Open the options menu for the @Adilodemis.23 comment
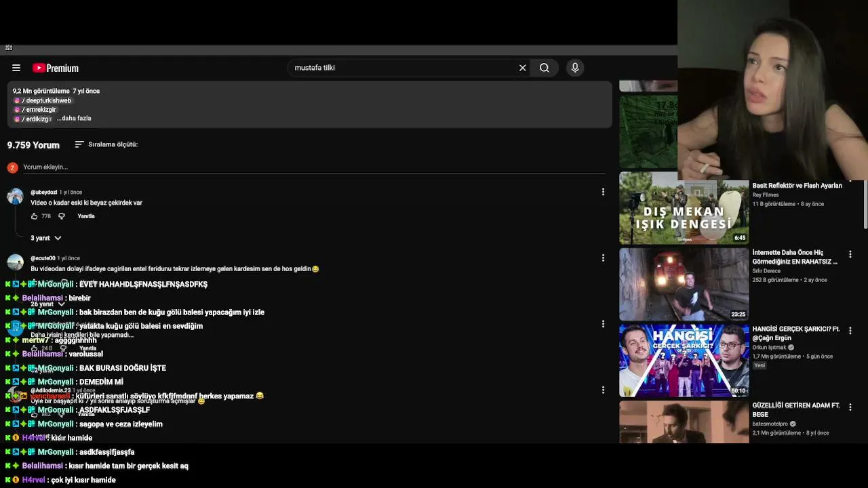The height and width of the screenshot is (488, 868). coord(603,390)
